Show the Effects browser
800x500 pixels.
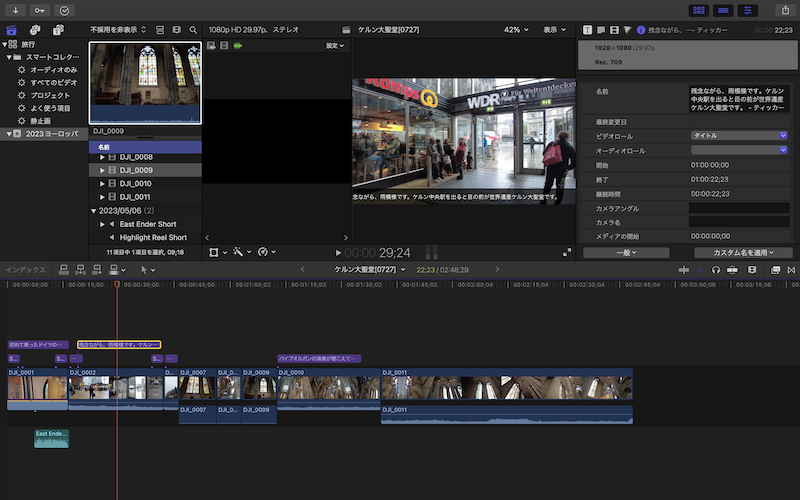775,270
